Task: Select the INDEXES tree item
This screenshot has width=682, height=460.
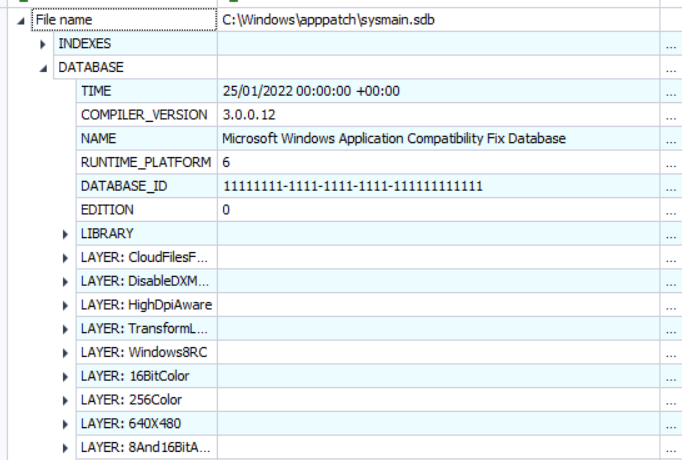Action: point(135,43)
